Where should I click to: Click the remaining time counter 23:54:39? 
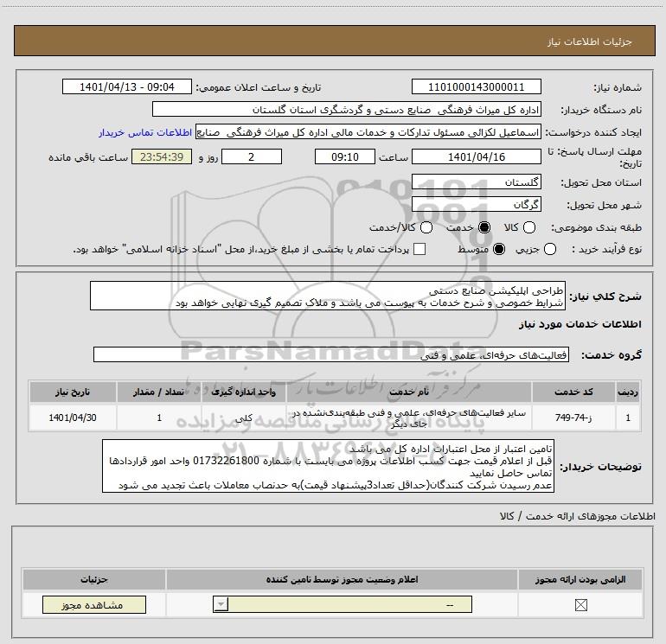[x=162, y=156]
